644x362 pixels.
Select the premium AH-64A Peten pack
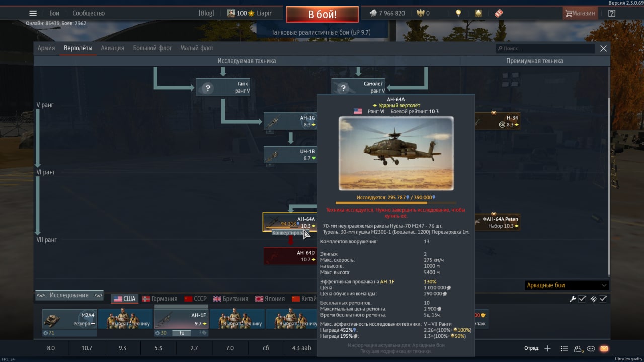[x=497, y=222]
